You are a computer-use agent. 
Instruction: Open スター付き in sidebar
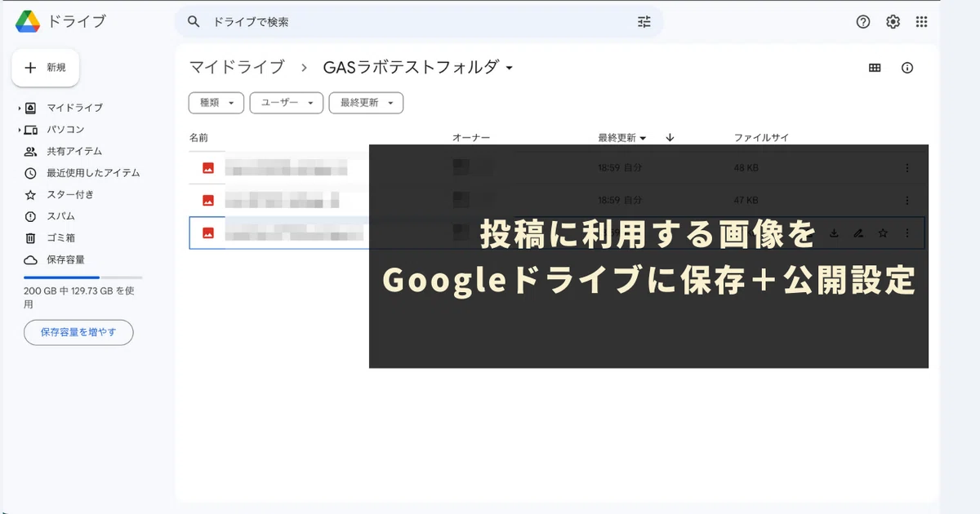coord(70,194)
